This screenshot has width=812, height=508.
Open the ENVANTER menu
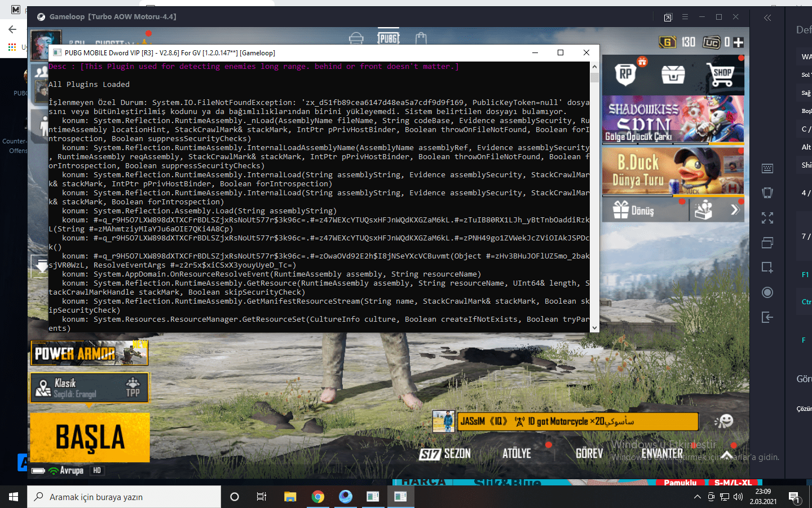[x=662, y=453]
